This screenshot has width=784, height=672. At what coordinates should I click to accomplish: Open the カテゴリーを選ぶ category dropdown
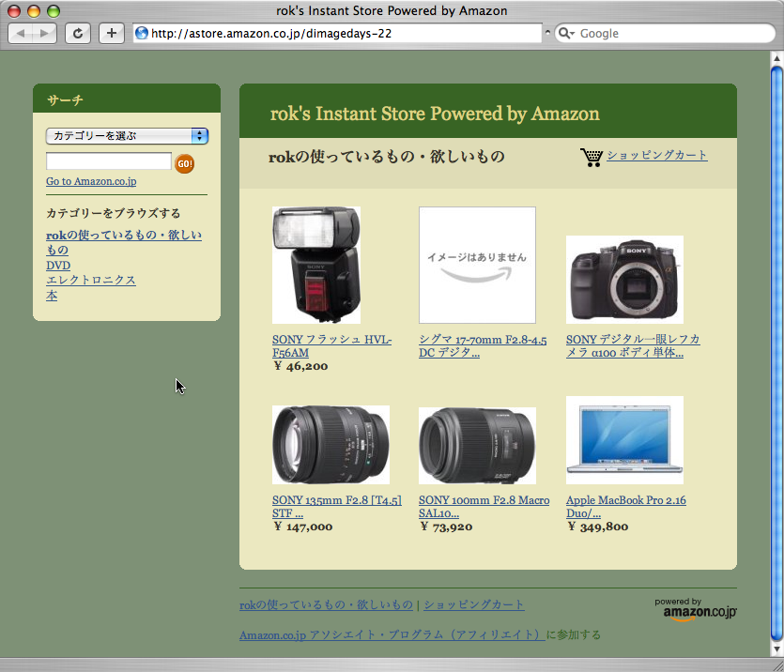pos(127,136)
